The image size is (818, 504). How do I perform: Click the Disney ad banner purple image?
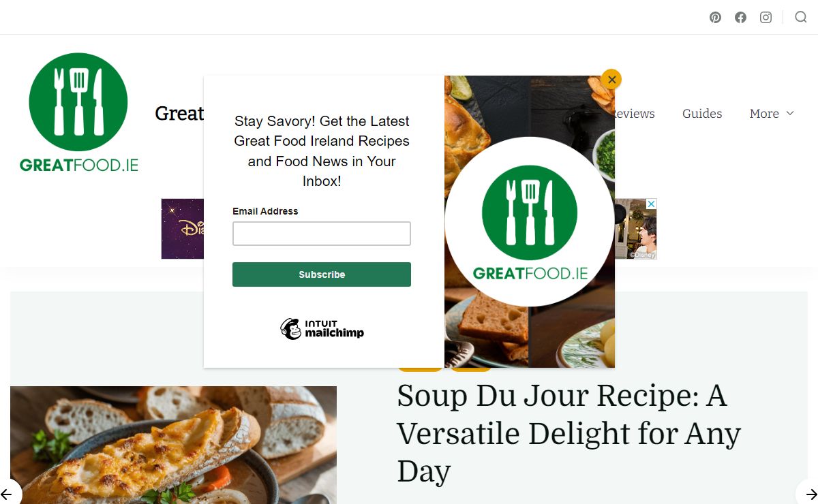pyautogui.click(x=183, y=229)
